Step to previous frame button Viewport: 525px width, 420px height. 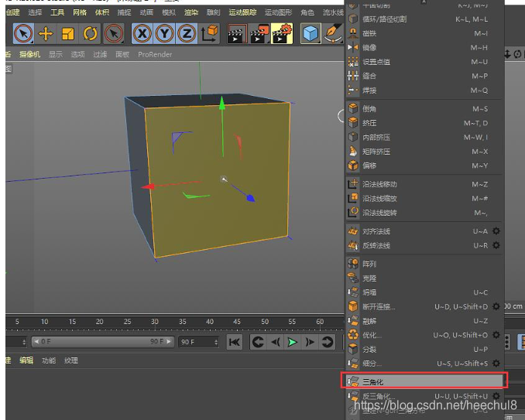tap(276, 342)
